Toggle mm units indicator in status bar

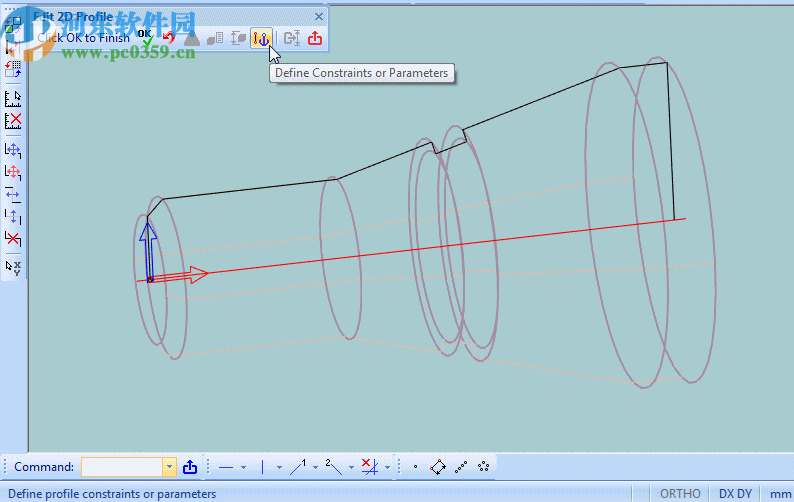coord(778,494)
